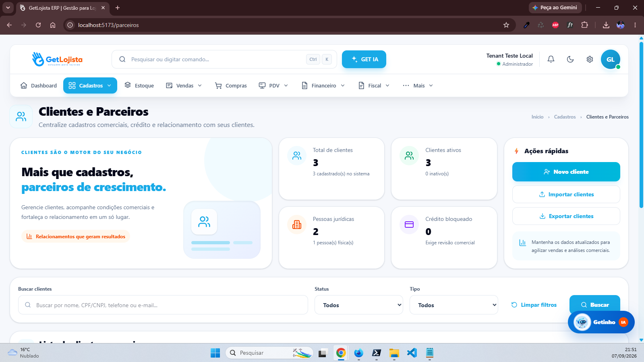Open the Getinho AI assistant
The width and height of the screenshot is (644, 362).
601,322
